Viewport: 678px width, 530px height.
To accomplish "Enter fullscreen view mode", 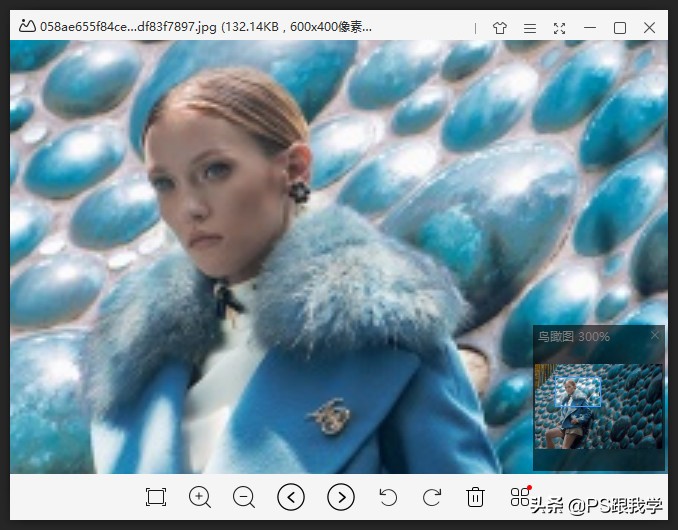I will (559, 28).
